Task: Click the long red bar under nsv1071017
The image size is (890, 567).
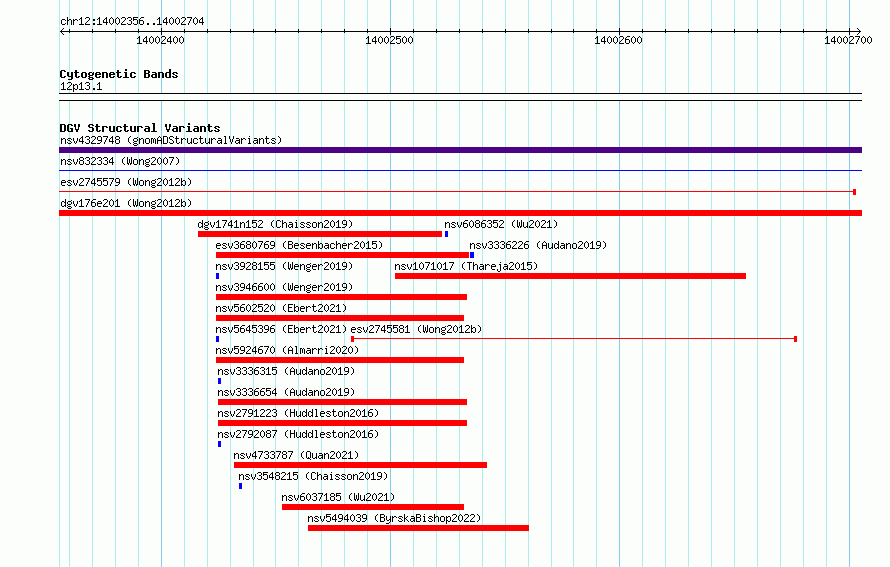Action: (x=570, y=276)
